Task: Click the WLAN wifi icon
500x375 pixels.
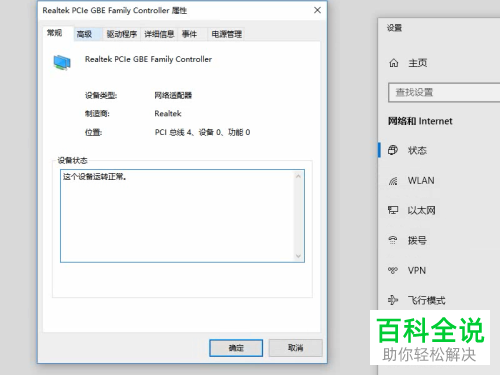Action: (393, 181)
